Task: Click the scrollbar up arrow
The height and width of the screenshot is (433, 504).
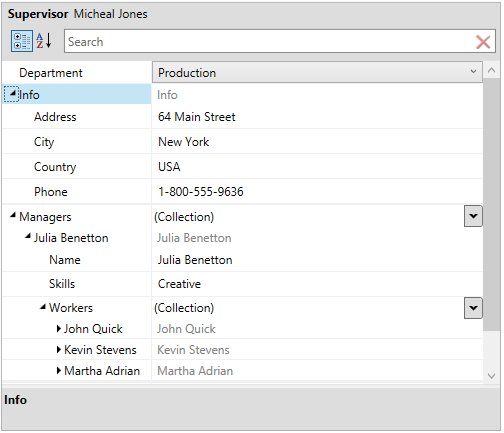Action: [x=491, y=70]
